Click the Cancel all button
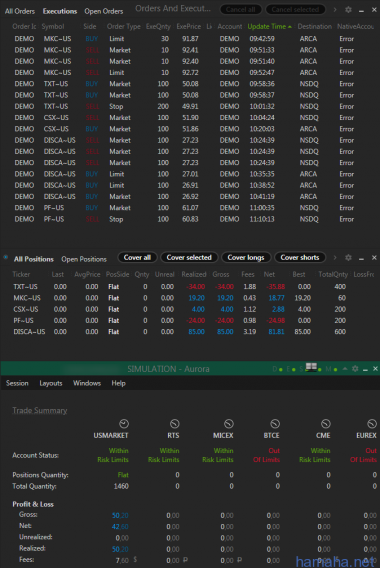Screen dimensions: 380x568 [241, 9]
